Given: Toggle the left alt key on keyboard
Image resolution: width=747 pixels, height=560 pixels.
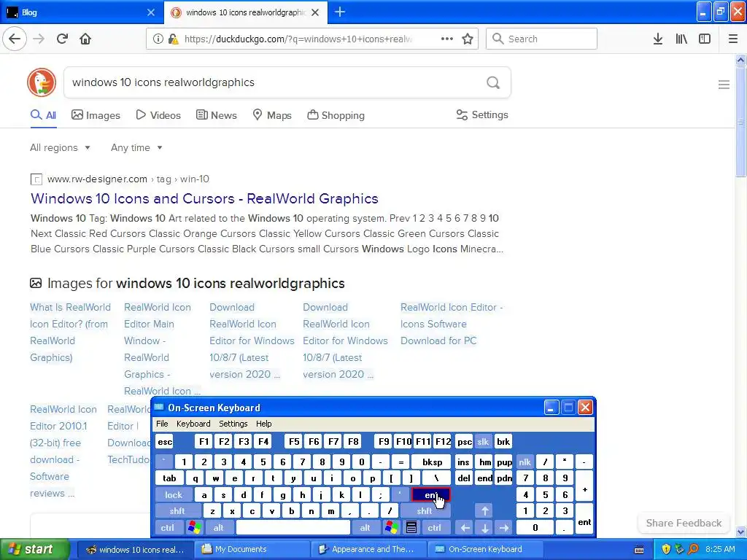Looking at the screenshot, I should pos(219,527).
